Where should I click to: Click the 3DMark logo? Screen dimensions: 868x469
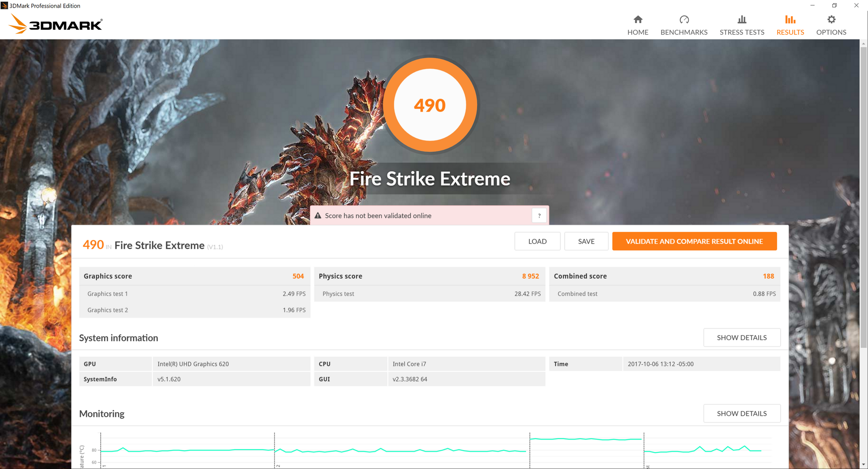(x=56, y=24)
